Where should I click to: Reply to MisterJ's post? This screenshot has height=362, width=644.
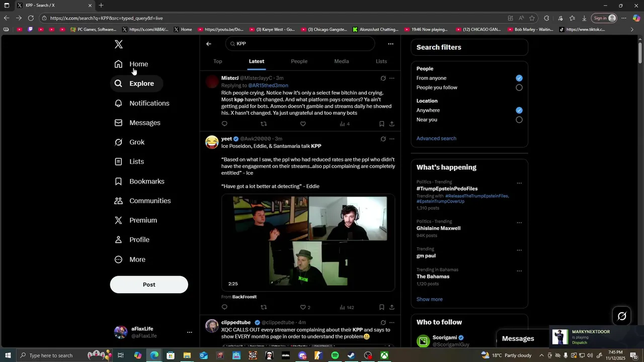coord(224,124)
